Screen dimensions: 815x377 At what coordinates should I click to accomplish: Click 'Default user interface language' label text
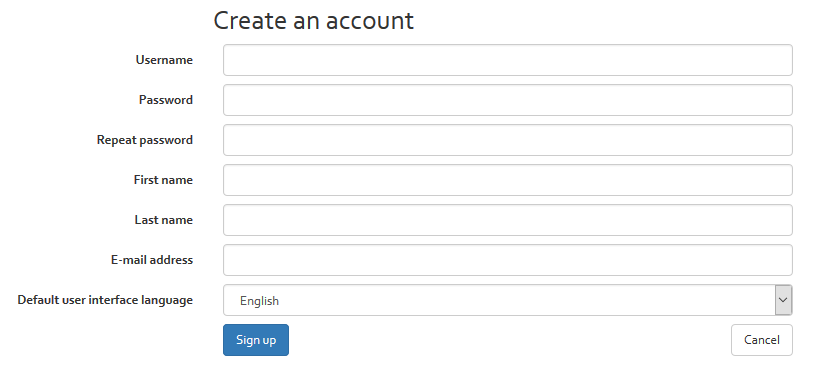tap(105, 301)
